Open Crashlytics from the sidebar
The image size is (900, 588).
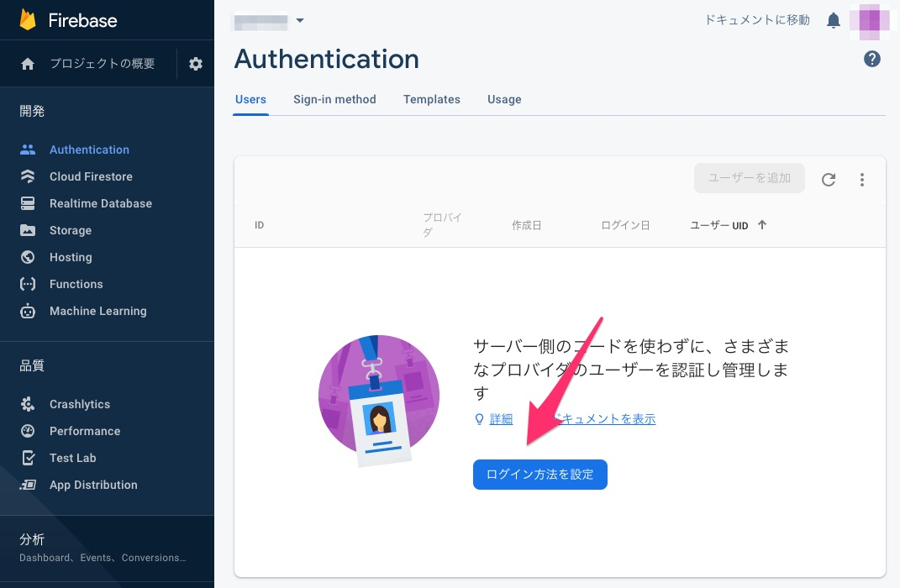(x=80, y=404)
